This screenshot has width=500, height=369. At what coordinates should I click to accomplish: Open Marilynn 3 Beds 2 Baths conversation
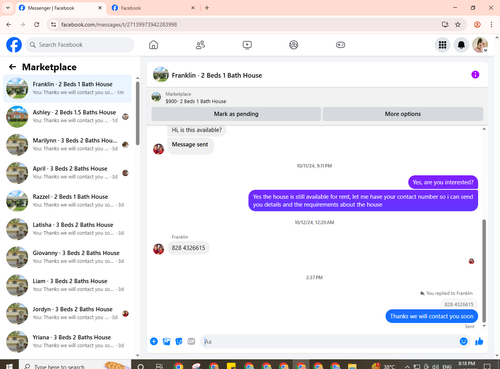[x=68, y=145]
